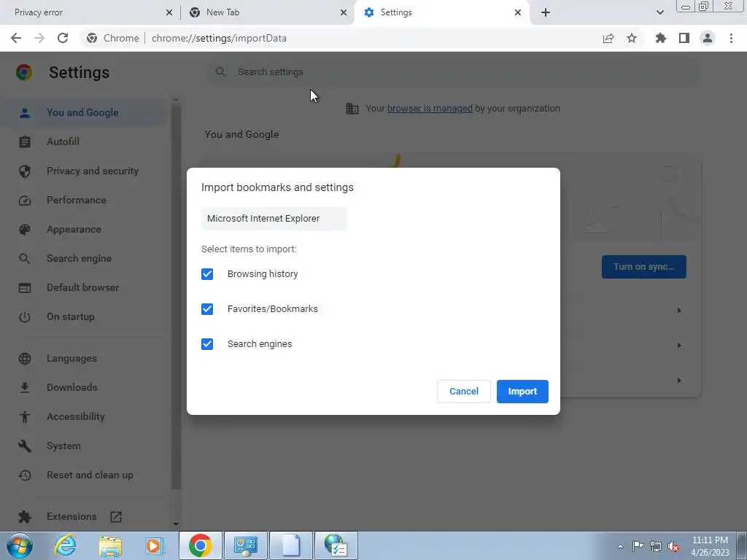The width and height of the screenshot is (747, 560).
Task: Launch Internet Explorer from the taskbar
Action: 65,545
